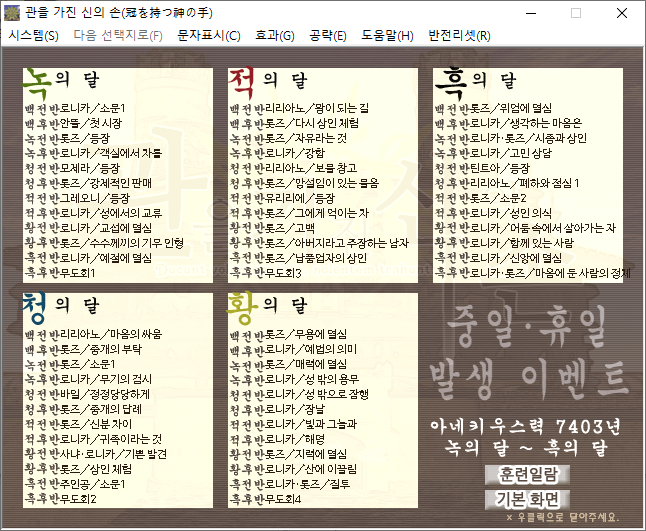This screenshot has height=531, width=646.
Task: Select 적전반 그레오니/등장 entry
Action: [x=77, y=199]
